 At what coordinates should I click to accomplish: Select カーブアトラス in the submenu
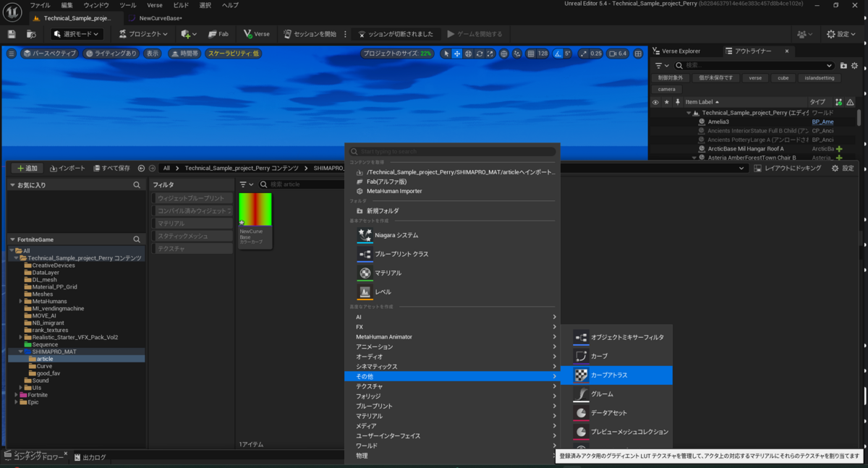pos(616,375)
